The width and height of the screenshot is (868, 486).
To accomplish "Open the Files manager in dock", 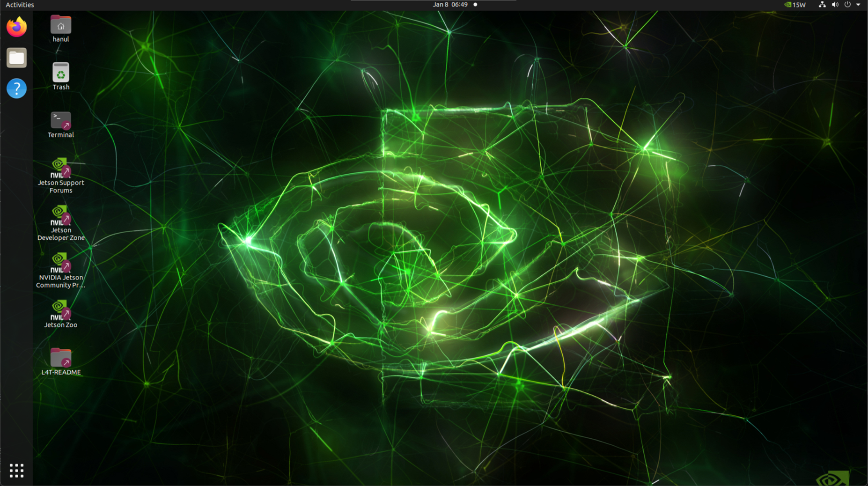I will point(16,58).
